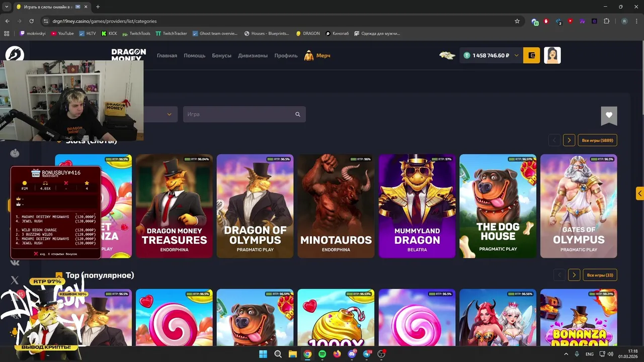Open Дивизионы menu item
644x362 pixels.
253,55
